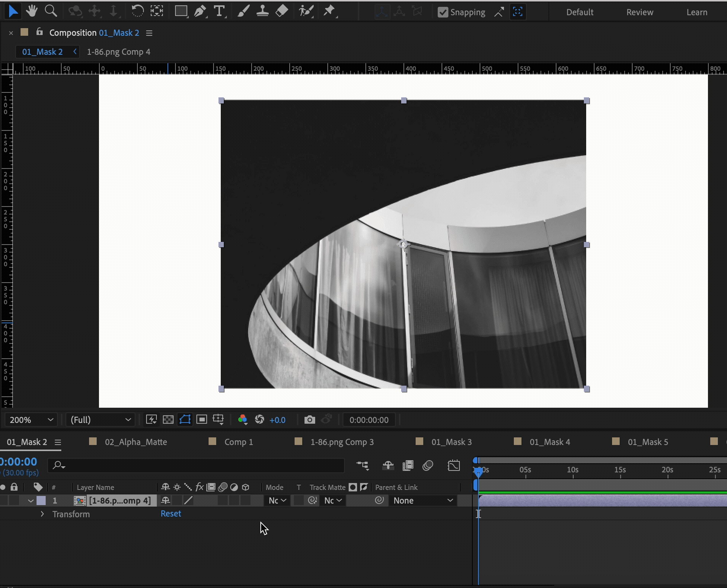This screenshot has height=588, width=727.
Task: Toggle mask and shape path visibility
Action: 185,420
